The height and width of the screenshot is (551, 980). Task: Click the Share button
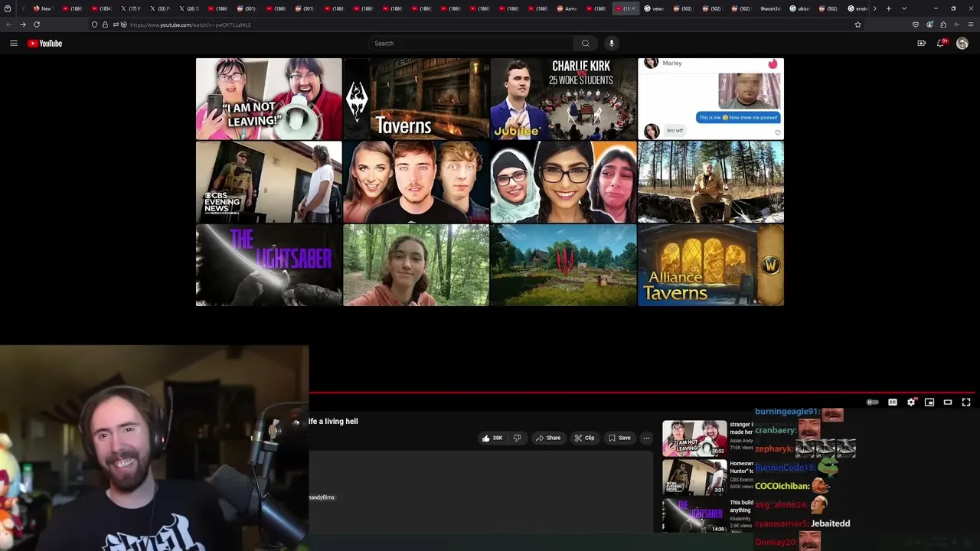[x=548, y=438]
